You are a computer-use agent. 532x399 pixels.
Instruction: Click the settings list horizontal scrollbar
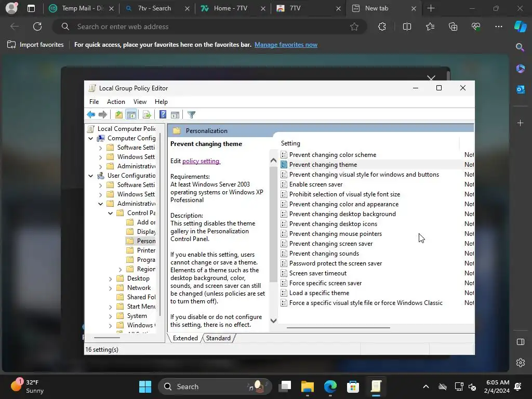click(x=338, y=328)
